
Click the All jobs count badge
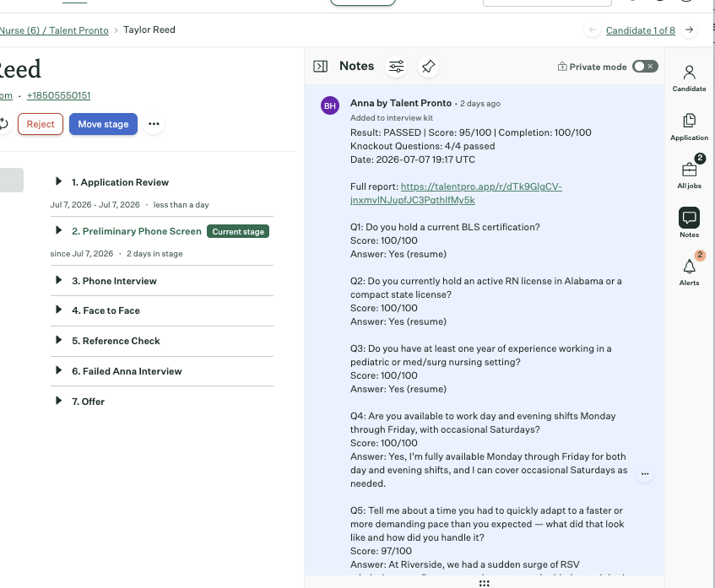tap(700, 158)
